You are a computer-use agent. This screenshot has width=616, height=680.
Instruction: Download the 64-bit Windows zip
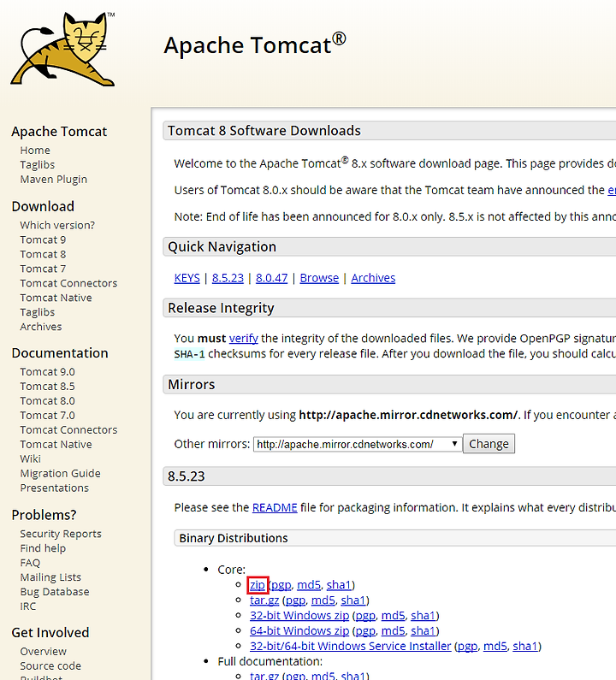299,631
